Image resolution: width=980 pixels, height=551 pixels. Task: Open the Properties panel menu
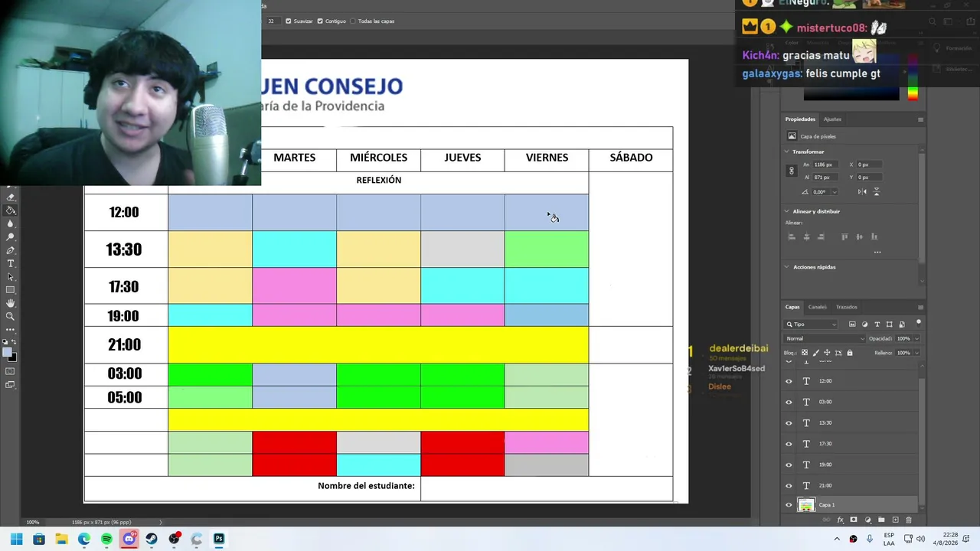(x=920, y=119)
